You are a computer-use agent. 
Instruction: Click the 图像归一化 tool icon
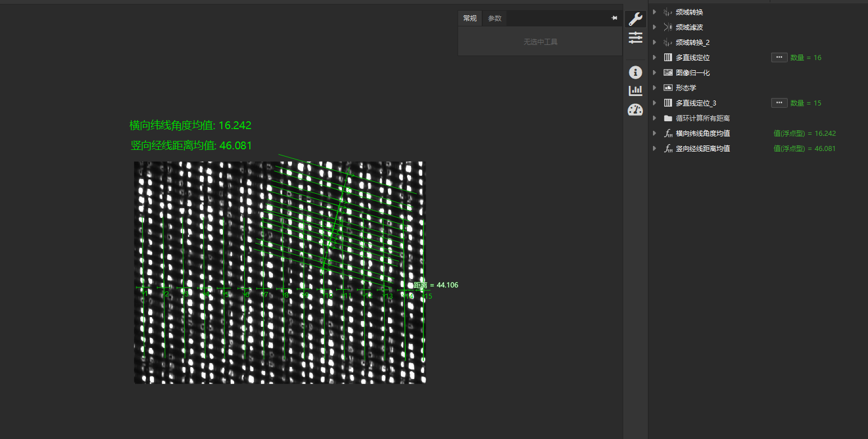click(x=668, y=72)
